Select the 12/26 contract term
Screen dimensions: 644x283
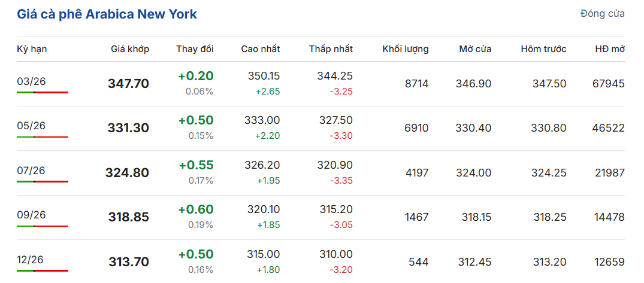point(31,260)
